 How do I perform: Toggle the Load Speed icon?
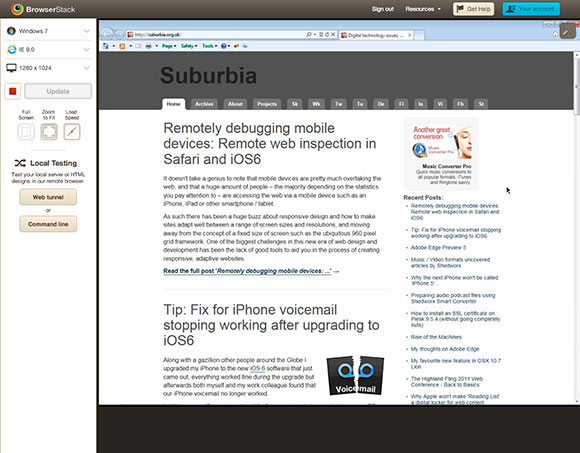click(x=72, y=131)
